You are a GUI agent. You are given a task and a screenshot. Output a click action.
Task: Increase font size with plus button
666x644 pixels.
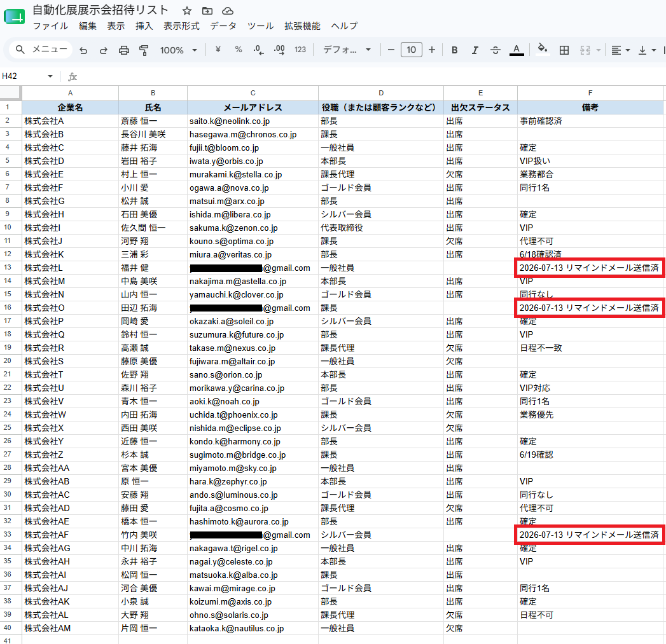pyautogui.click(x=432, y=50)
